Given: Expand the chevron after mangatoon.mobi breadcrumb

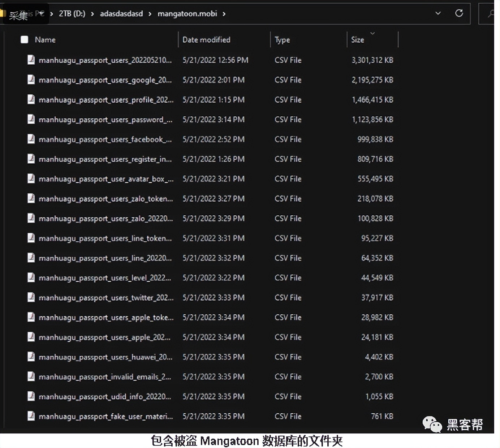Looking at the screenshot, I should pyautogui.click(x=224, y=14).
